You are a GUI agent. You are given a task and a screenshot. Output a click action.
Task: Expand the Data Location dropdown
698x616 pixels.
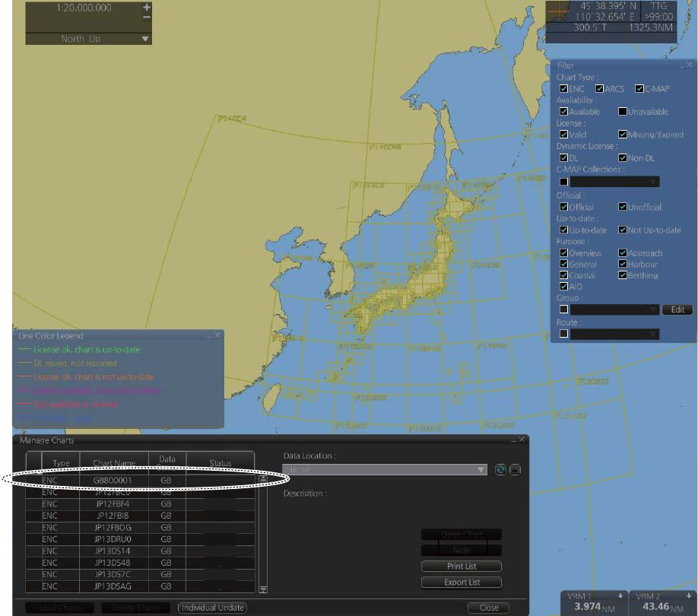[x=481, y=470]
